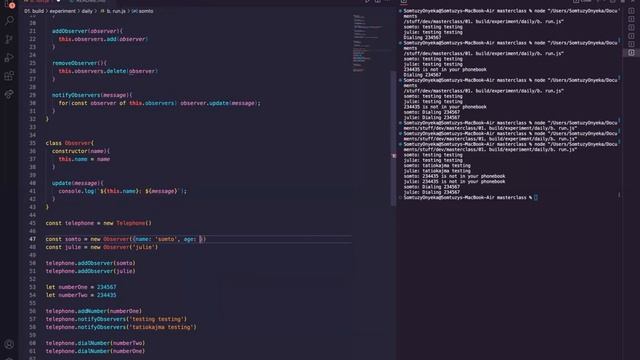The height and width of the screenshot is (360, 640).
Task: Click 'telephone.dialNumber(numberTwo)' line
Action: (95, 343)
